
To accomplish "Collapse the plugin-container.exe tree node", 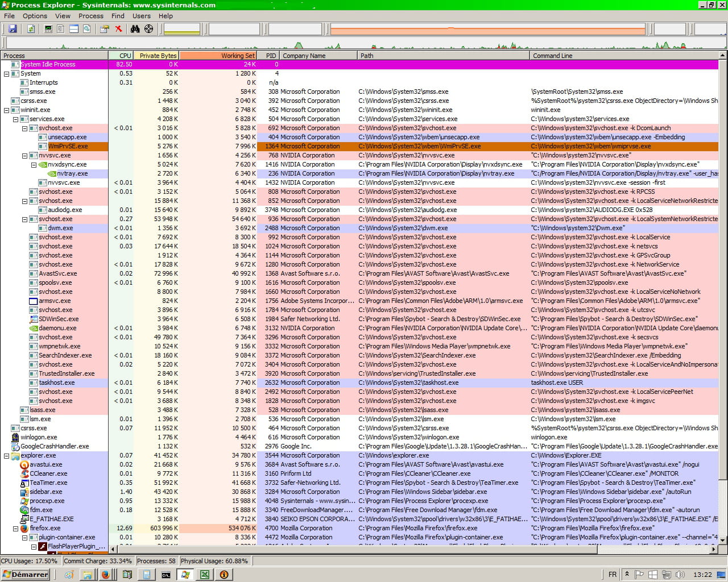I will coord(25,537).
